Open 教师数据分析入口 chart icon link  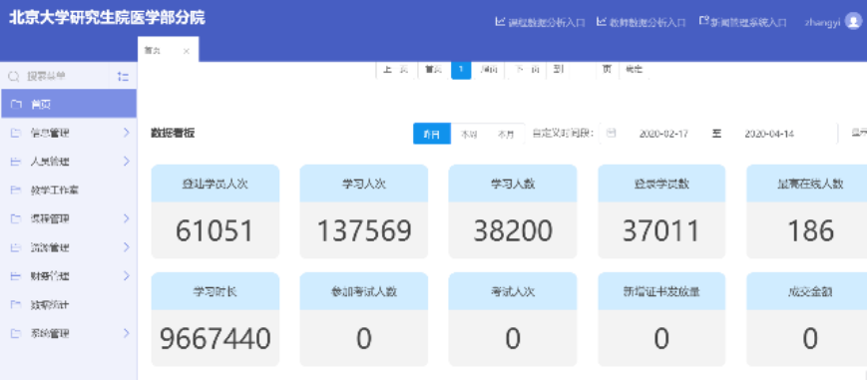click(602, 22)
